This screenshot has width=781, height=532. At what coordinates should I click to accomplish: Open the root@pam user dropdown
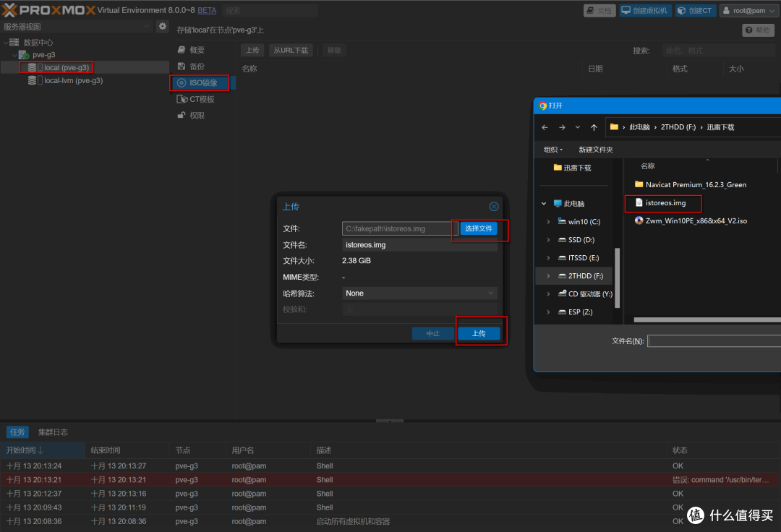(748, 10)
